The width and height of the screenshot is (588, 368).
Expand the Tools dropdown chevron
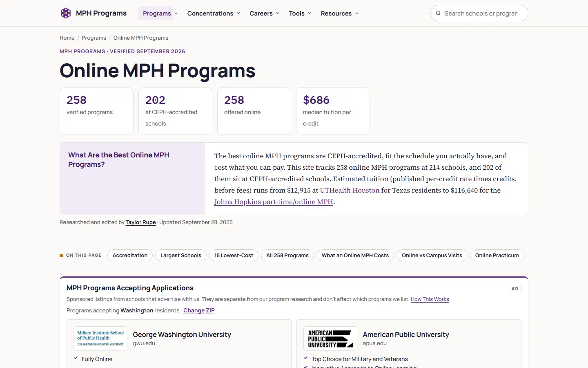[310, 13]
